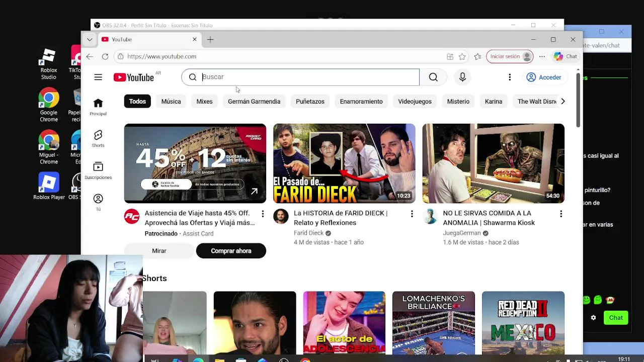Open Google Chrome desktop shortcut
This screenshot has height=362, width=644.
coord(49,106)
